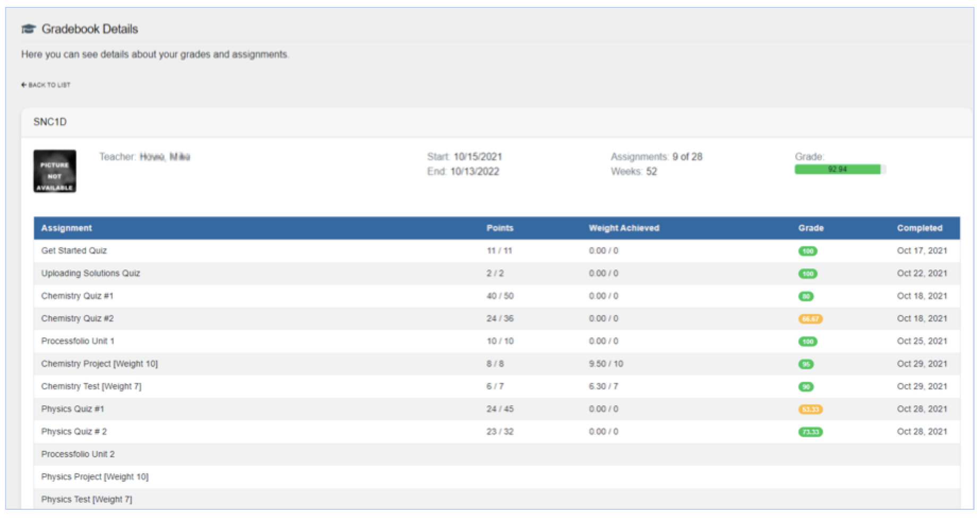Click the Assignment column header

click(66, 228)
